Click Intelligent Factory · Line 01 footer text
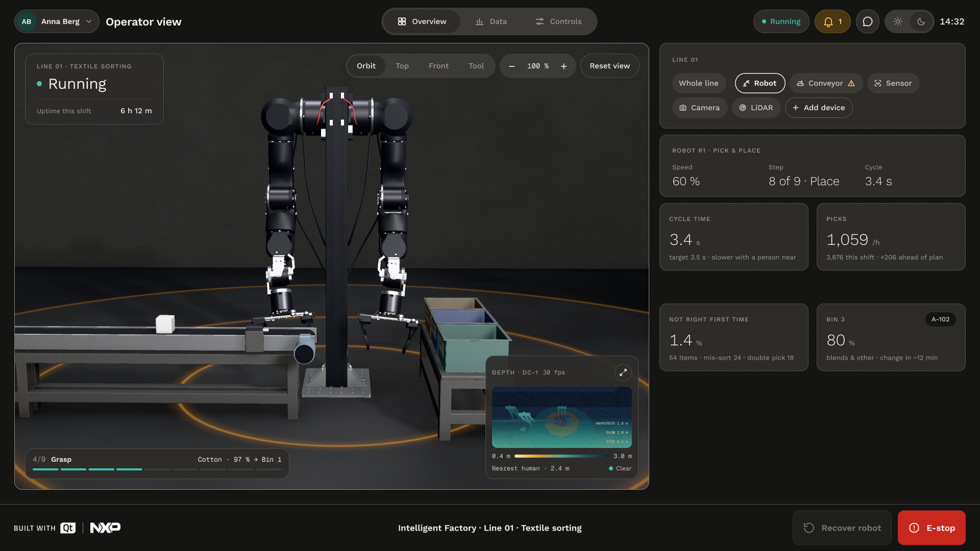 (x=490, y=528)
